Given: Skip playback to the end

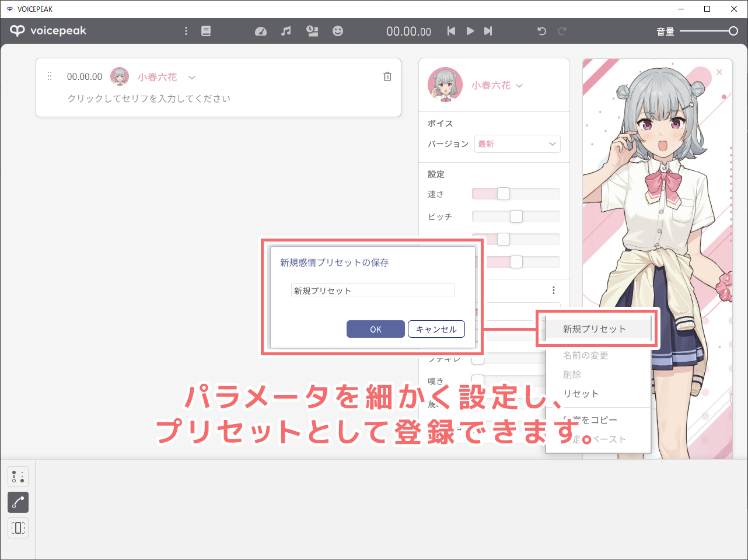Looking at the screenshot, I should tap(488, 31).
